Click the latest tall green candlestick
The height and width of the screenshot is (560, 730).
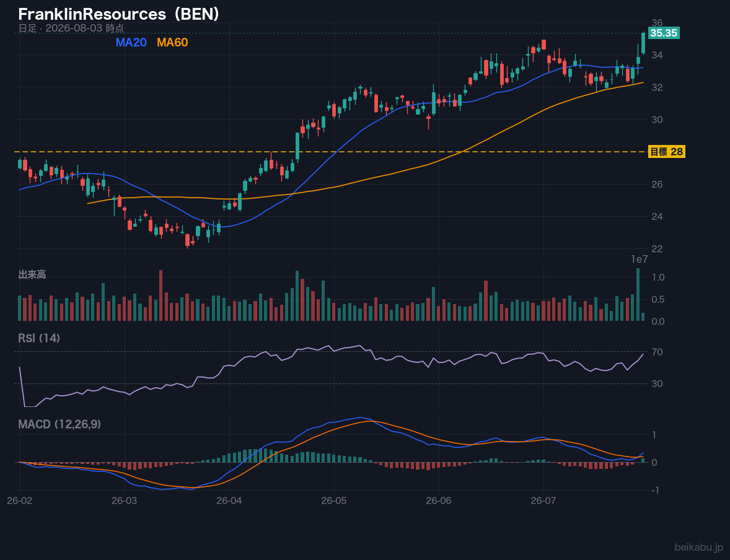(x=643, y=43)
